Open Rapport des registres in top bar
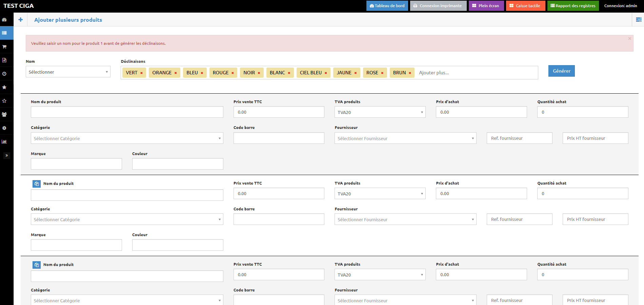This screenshot has height=305, width=644. click(x=573, y=6)
